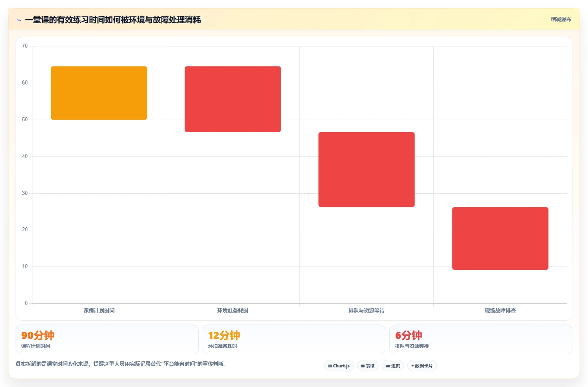588x387 pixels.
Task: Click the 增减瀑布 badge in the header
Action: (561, 19)
